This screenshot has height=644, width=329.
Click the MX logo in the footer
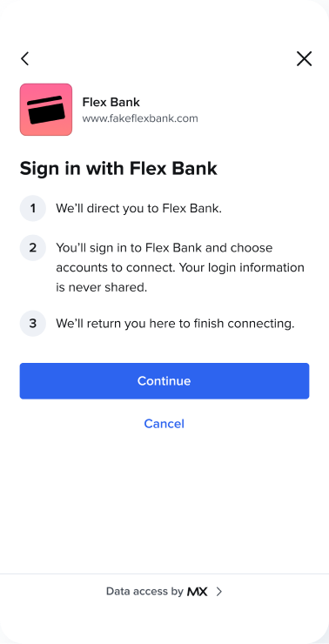click(x=198, y=592)
